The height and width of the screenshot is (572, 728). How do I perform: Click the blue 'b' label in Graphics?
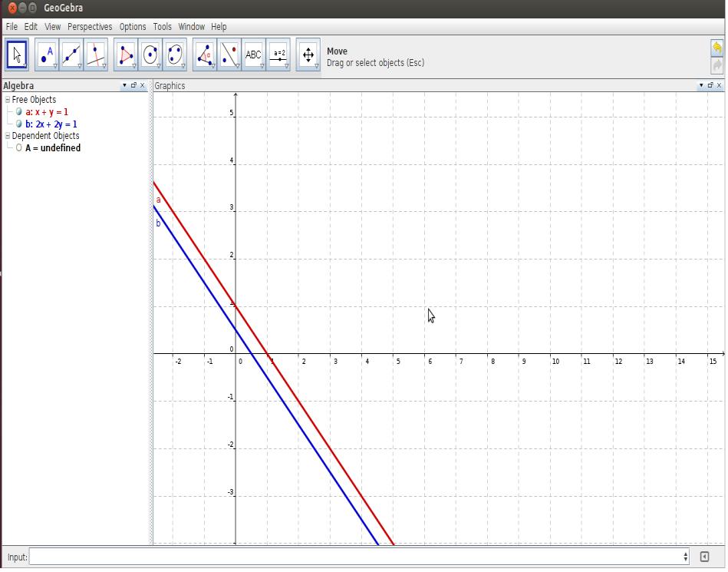click(x=158, y=223)
